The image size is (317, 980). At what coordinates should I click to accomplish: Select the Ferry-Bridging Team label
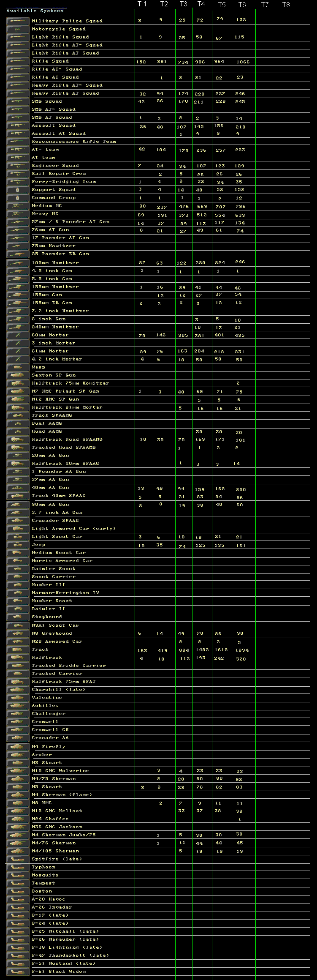pyautogui.click(x=64, y=181)
